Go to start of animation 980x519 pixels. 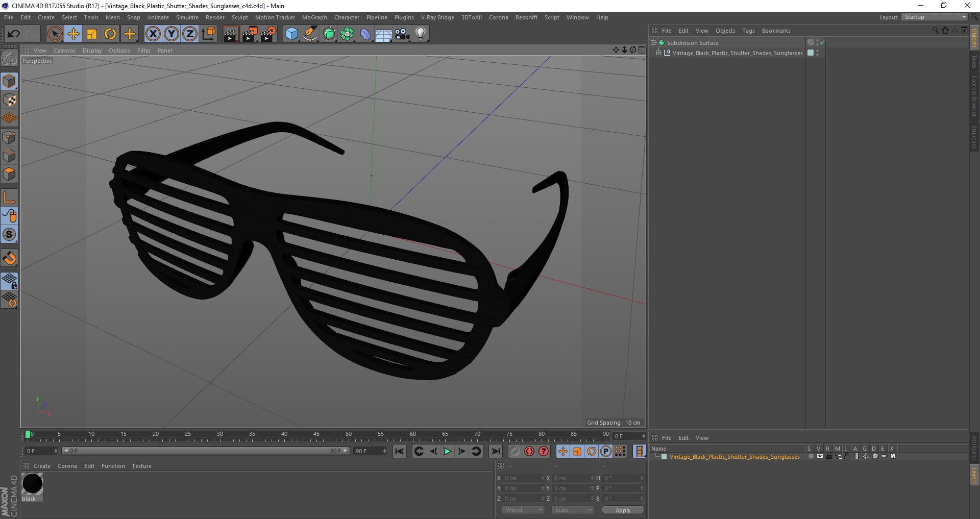[x=400, y=451]
